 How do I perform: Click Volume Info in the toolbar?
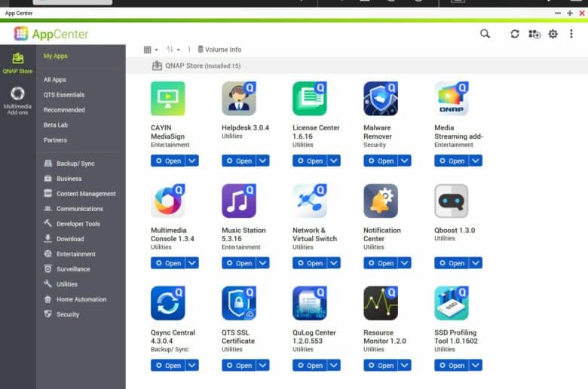pos(220,50)
